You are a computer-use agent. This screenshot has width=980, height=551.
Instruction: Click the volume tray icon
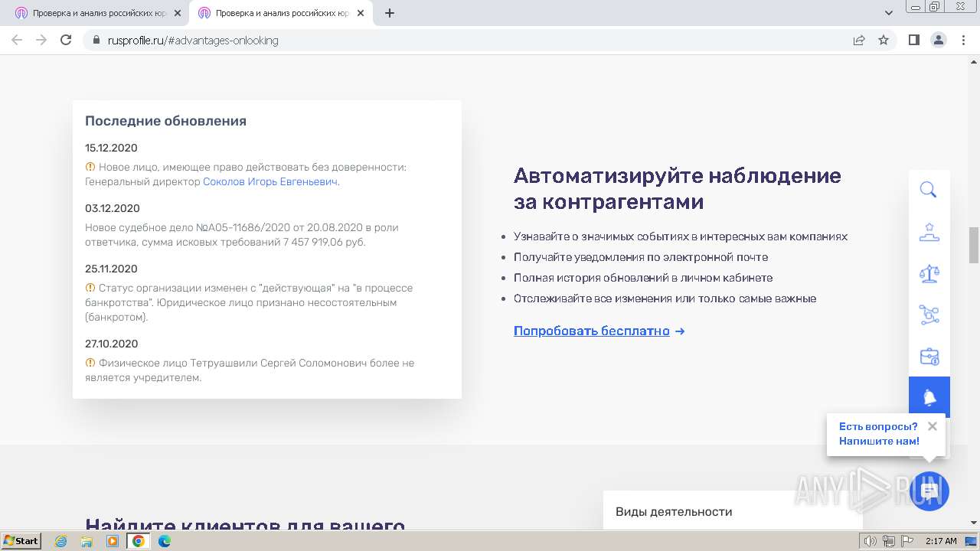coord(871,541)
